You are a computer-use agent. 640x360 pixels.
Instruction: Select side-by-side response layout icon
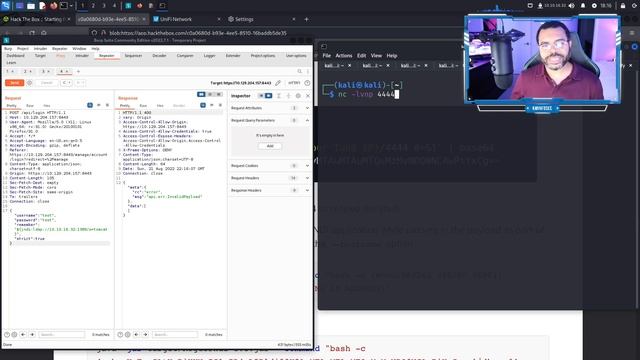(201, 94)
